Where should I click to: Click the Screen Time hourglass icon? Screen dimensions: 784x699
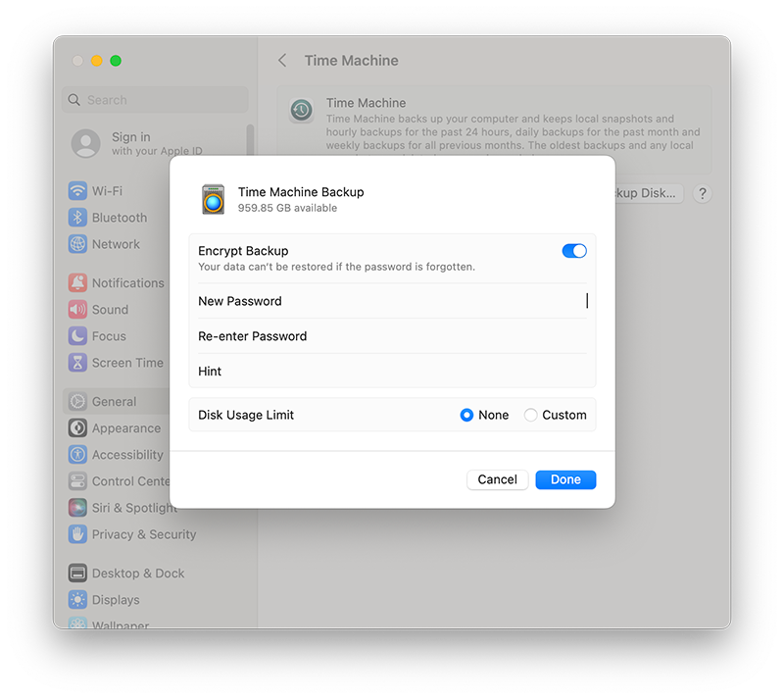pos(77,363)
